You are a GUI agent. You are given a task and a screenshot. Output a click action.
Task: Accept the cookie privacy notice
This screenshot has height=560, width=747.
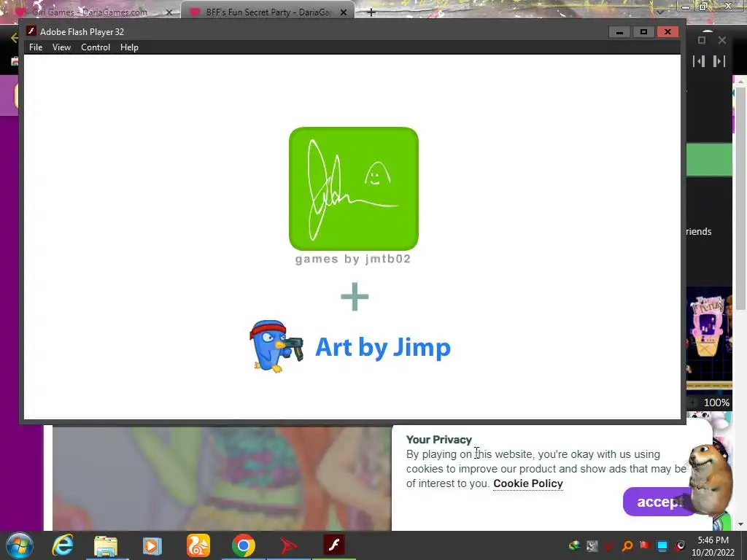659,502
